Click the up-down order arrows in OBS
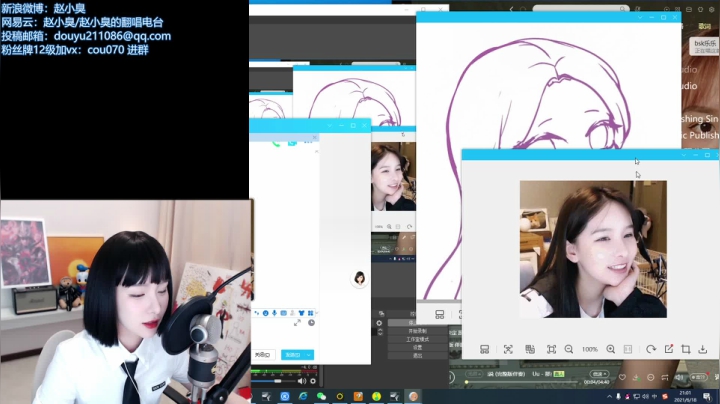 380,331
